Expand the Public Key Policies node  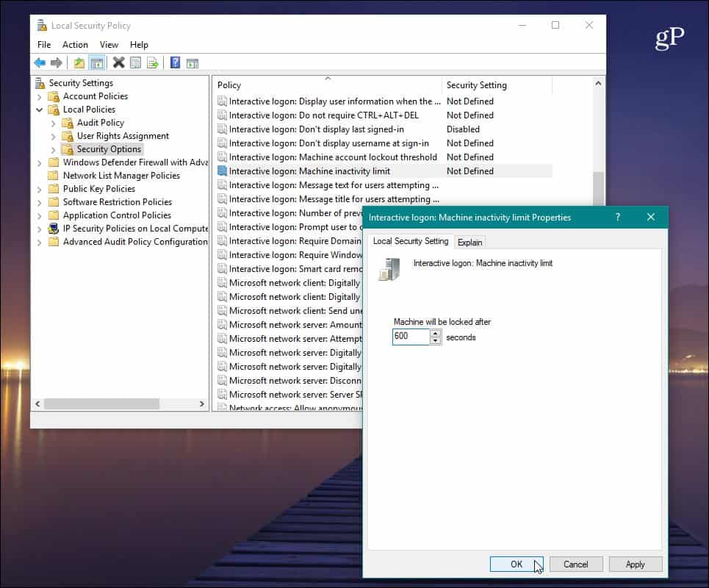pos(40,189)
